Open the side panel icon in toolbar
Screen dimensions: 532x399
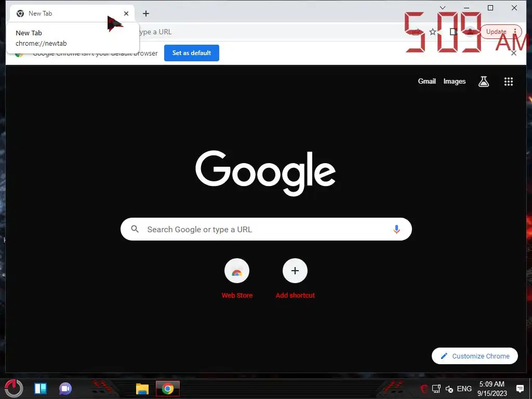pyautogui.click(x=453, y=32)
